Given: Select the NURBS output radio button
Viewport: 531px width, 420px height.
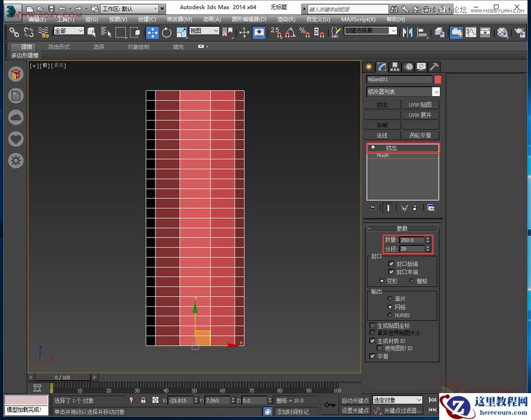Looking at the screenshot, I should (390, 315).
